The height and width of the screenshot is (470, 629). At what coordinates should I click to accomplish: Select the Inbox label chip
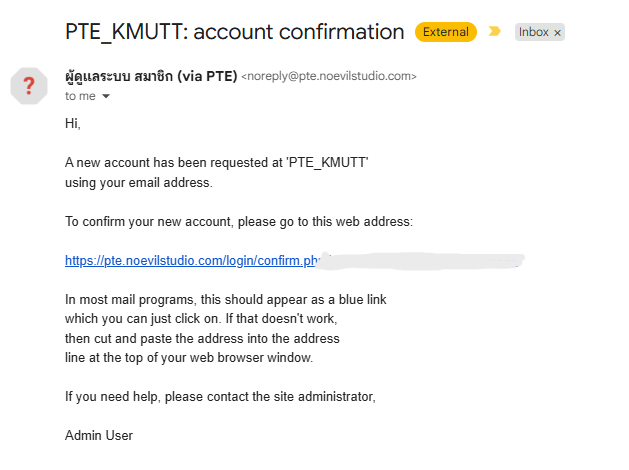click(533, 32)
